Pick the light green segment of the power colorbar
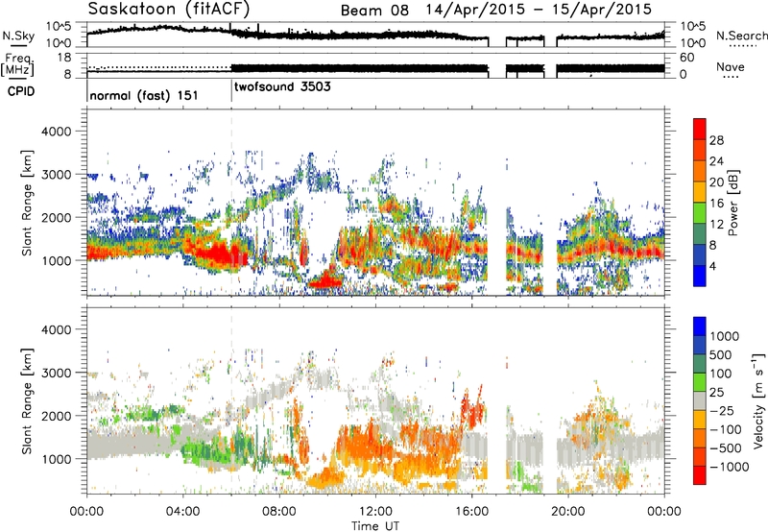This screenshot has width=768, height=532. click(x=700, y=212)
